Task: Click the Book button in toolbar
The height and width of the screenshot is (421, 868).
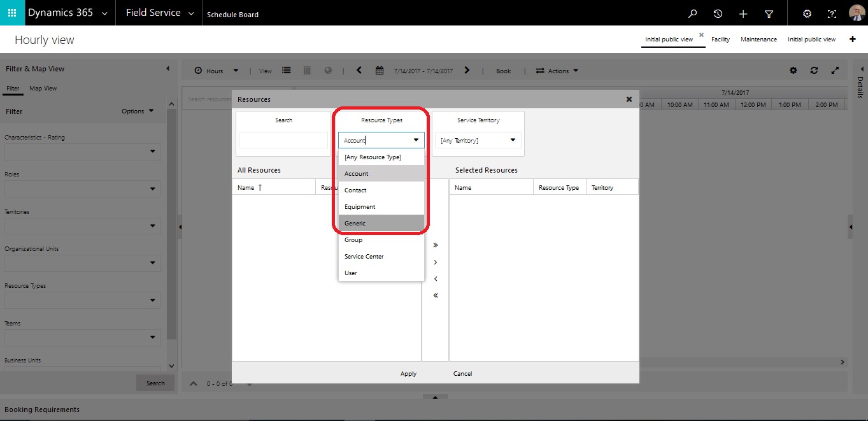Action: pos(503,71)
